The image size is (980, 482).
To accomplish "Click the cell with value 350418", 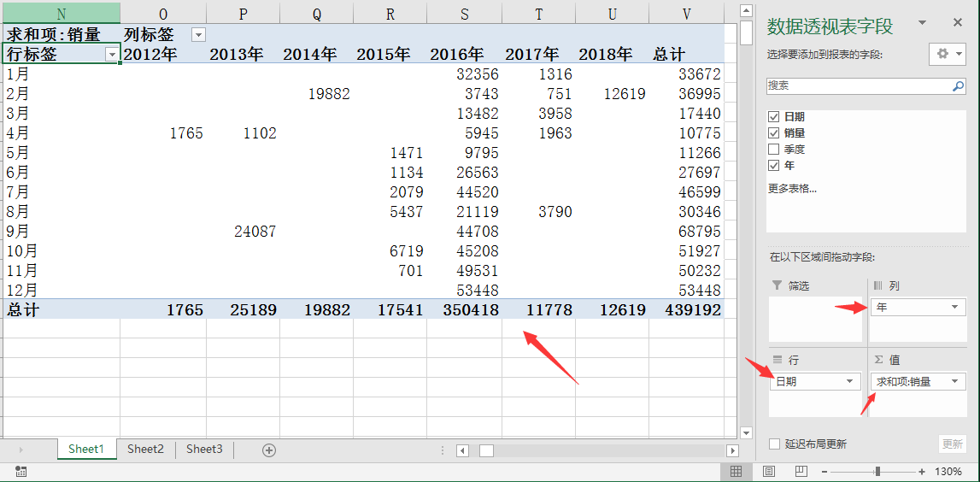I will tap(465, 309).
